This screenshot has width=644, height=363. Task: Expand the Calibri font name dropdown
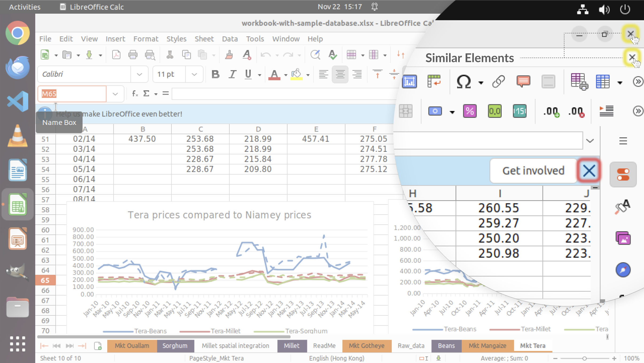pos(139,74)
